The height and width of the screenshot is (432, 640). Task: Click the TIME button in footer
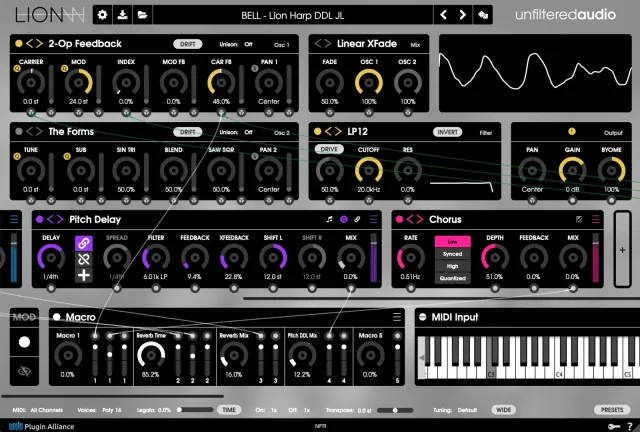click(x=229, y=410)
